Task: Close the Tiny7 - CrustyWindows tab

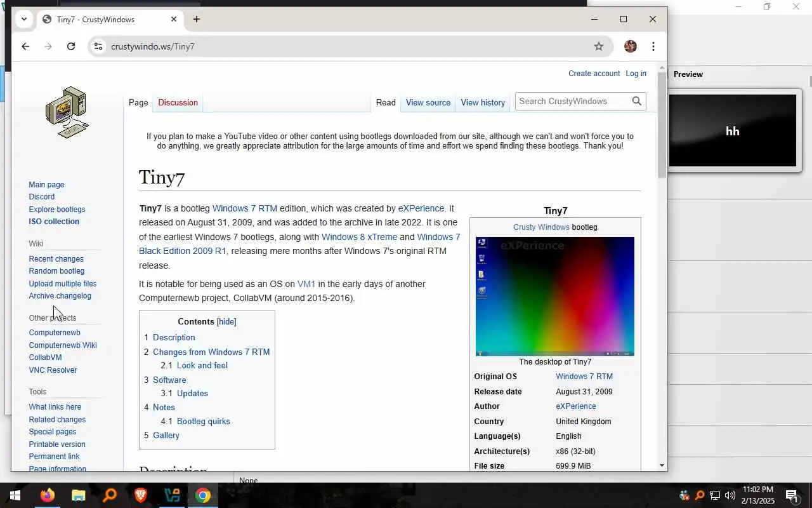Action: (x=173, y=19)
